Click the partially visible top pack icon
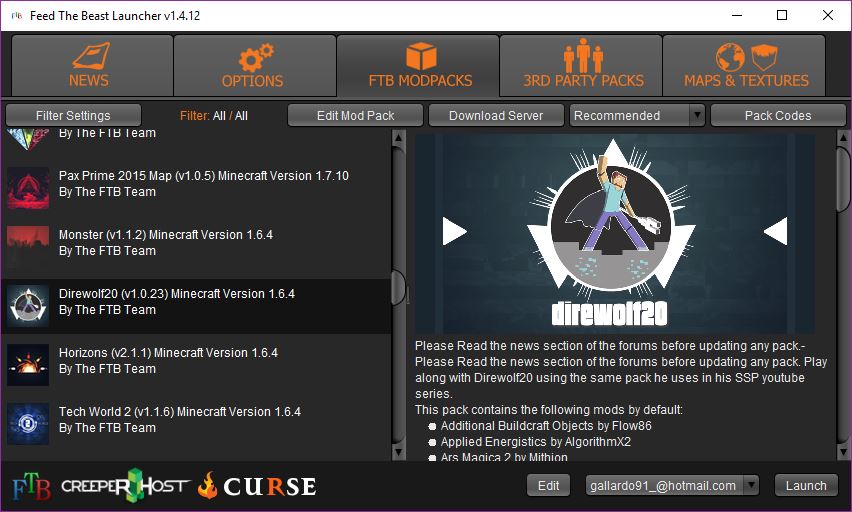Screen dimensions: 852x512 pyautogui.click(x=28, y=140)
